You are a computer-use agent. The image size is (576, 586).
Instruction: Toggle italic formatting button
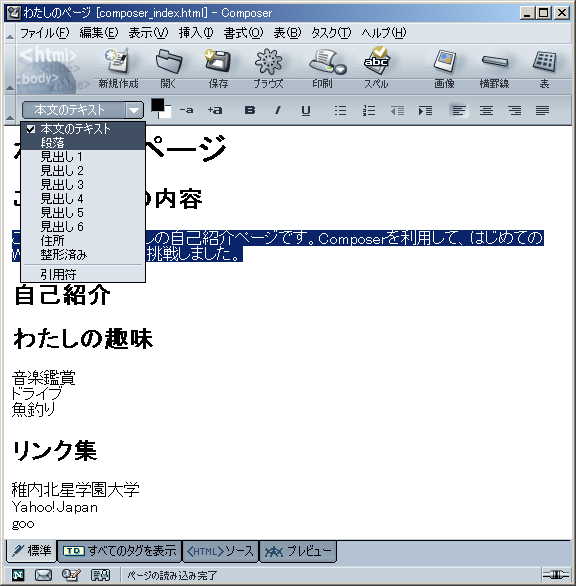coord(277,110)
